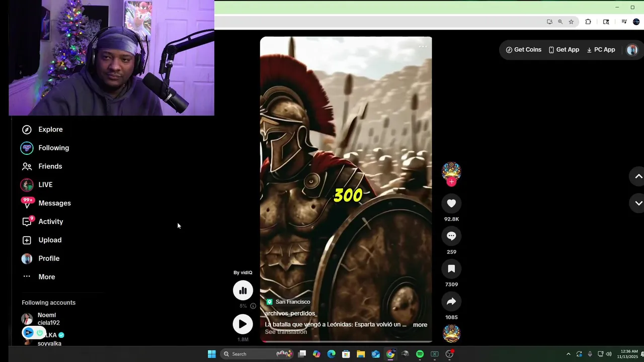Open the San Francisco location tag
The width and height of the screenshot is (644, 362).
point(288,302)
